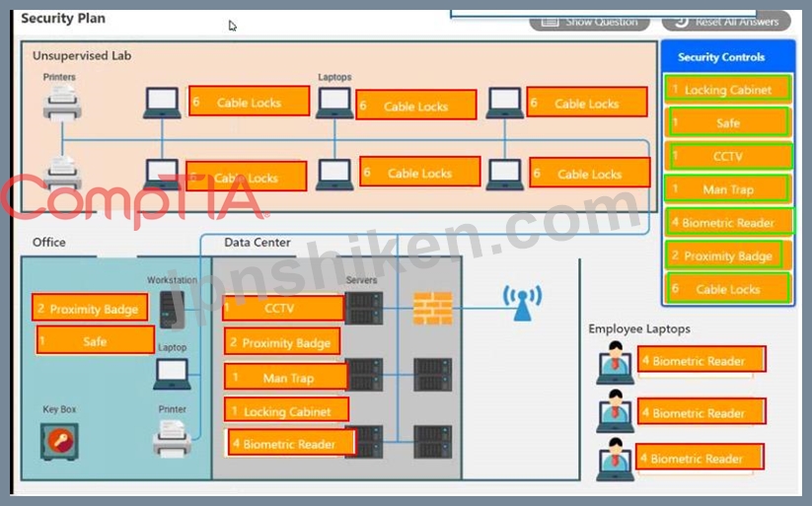Click the wireless access point antenna icon
The width and height of the screenshot is (812, 506).
pyautogui.click(x=522, y=303)
